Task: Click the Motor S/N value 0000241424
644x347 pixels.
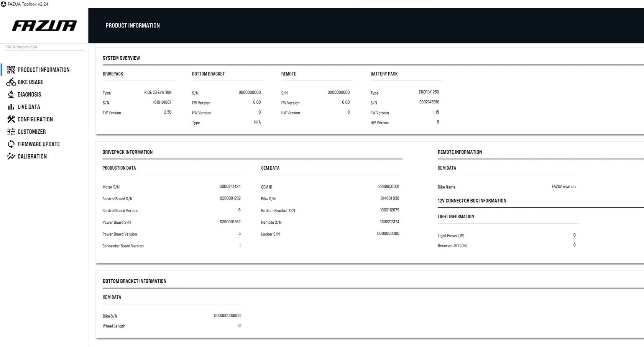Action: [230, 187]
